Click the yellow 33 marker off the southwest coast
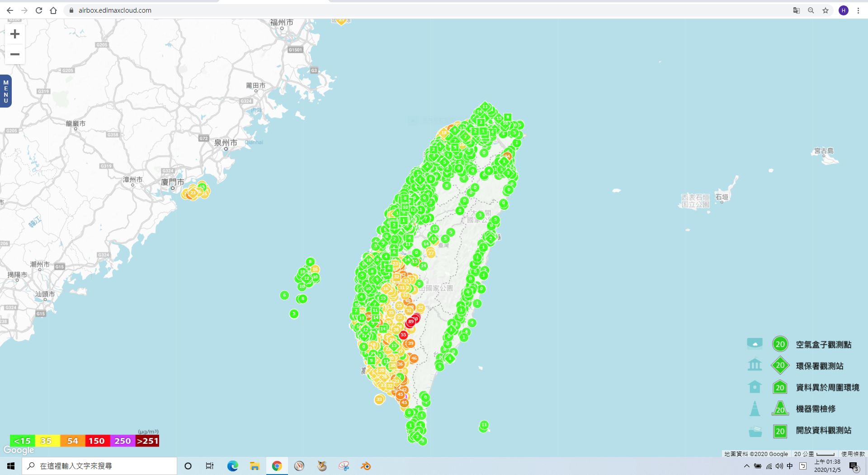Image resolution: width=868 pixels, height=475 pixels. (379, 399)
